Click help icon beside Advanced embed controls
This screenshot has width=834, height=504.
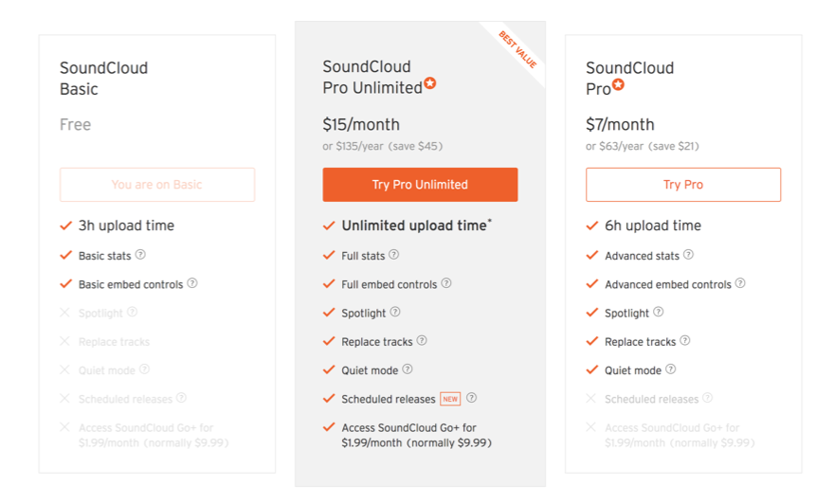[740, 283]
